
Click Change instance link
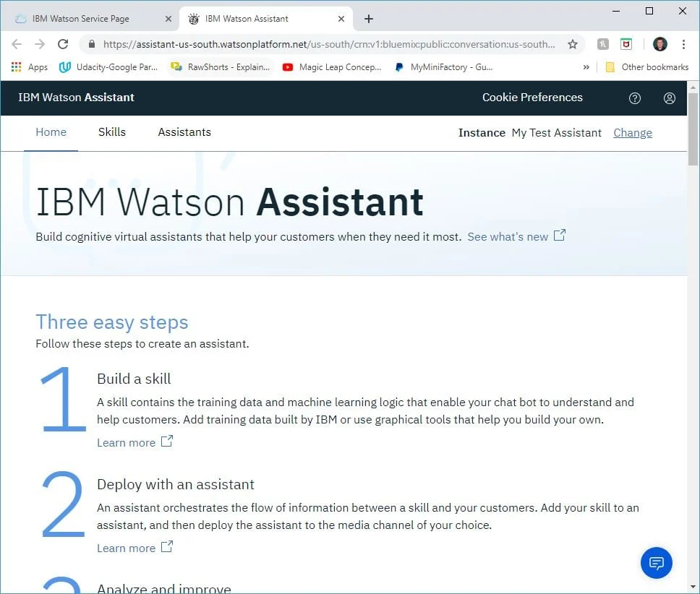pos(632,132)
